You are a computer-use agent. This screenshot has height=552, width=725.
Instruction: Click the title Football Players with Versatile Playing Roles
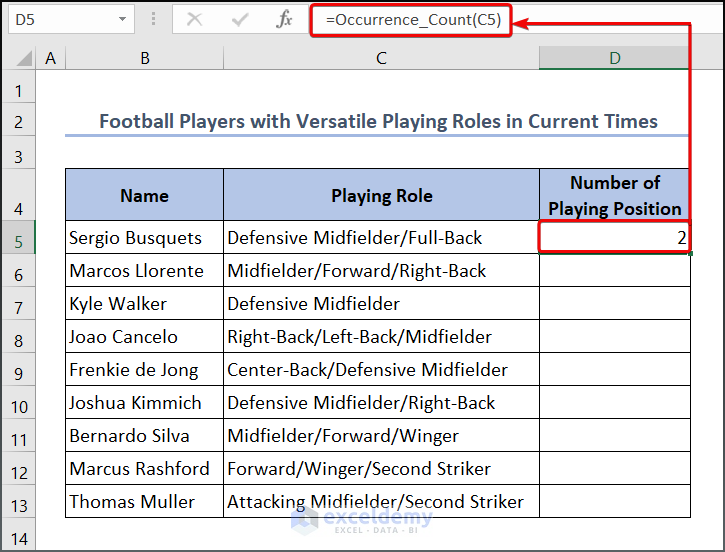(378, 122)
